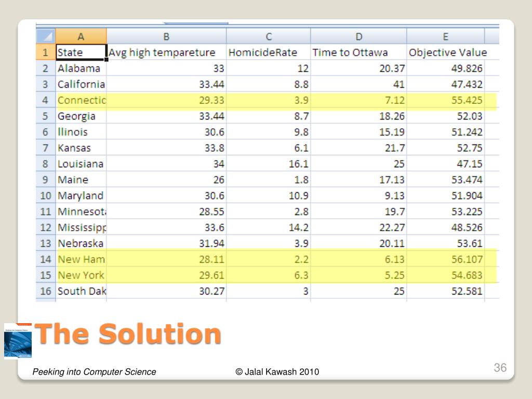
Task: Click California's time to Ottawa 41
Action: tap(358, 84)
